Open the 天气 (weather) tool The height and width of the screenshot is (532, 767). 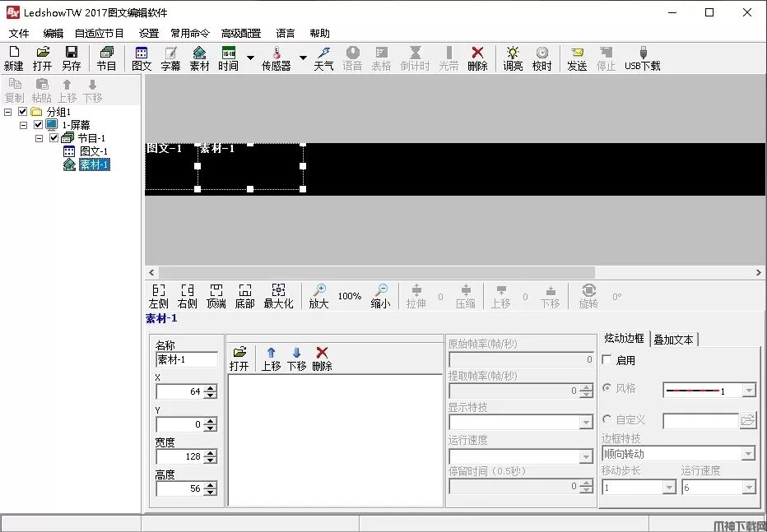click(x=323, y=58)
